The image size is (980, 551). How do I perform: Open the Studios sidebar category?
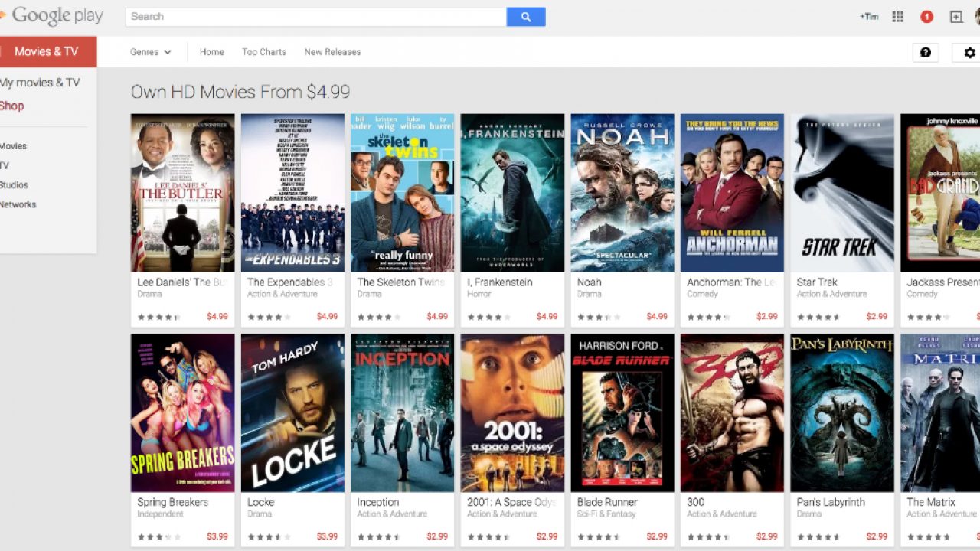pos(14,185)
